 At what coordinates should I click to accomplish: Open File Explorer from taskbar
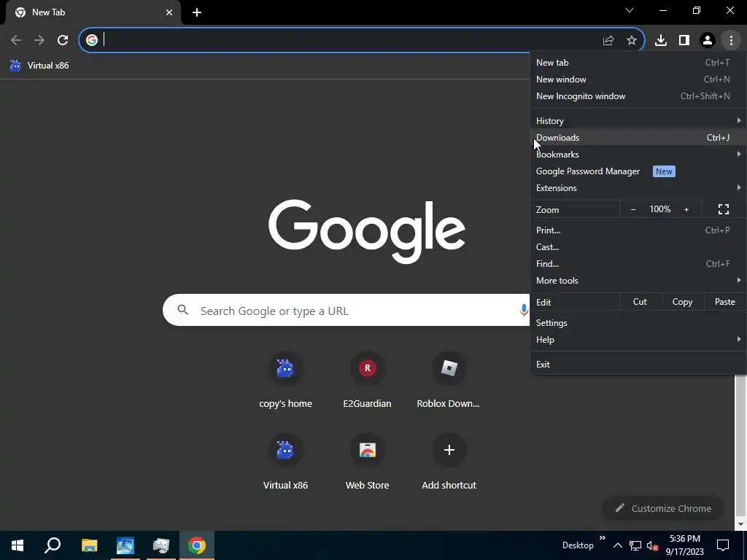click(x=89, y=545)
